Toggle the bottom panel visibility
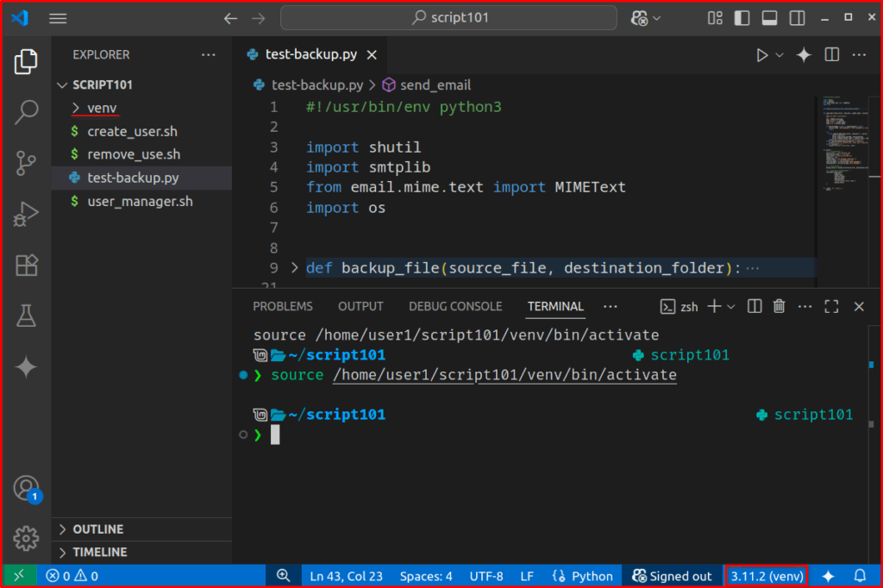 [770, 18]
